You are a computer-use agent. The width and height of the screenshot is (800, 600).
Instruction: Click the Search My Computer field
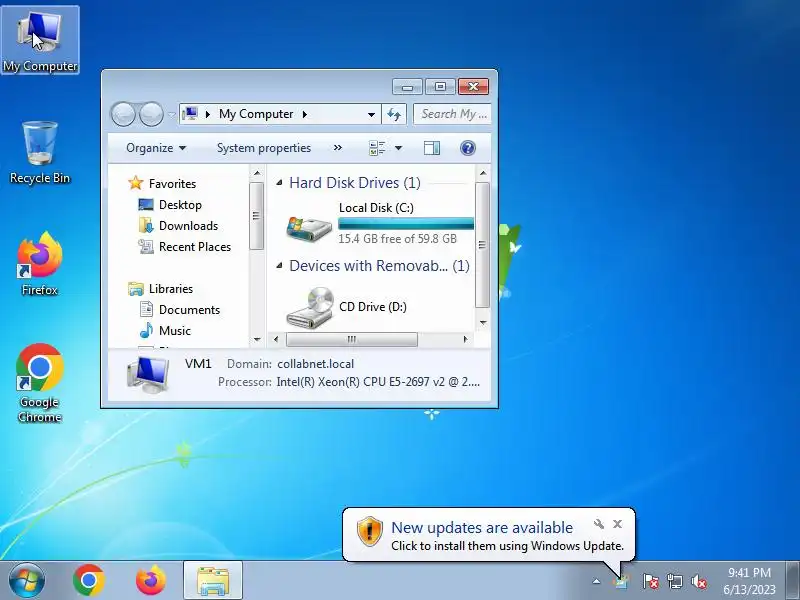pos(453,114)
